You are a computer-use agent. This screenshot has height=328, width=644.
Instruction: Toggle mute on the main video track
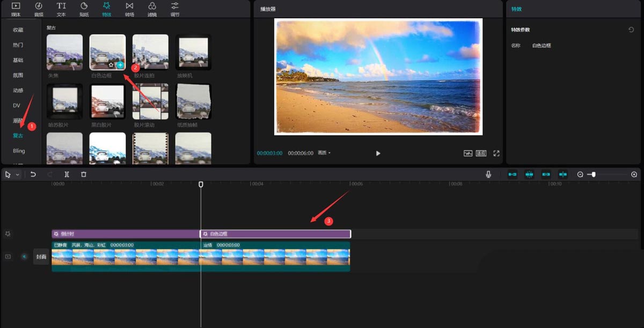pyautogui.click(x=24, y=257)
